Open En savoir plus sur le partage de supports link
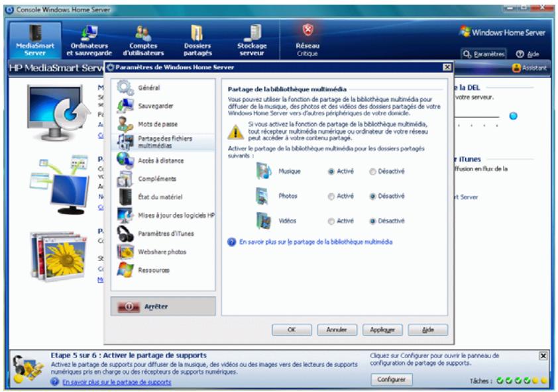 (117, 382)
